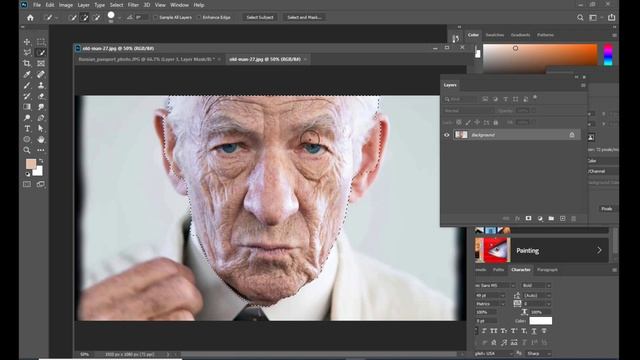Open the font style Bold dropdown
The height and width of the screenshot is (360, 640).
click(549, 286)
